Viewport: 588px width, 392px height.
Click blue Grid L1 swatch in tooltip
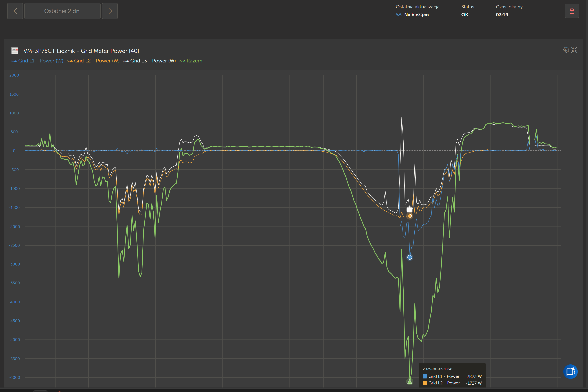pyautogui.click(x=425, y=376)
